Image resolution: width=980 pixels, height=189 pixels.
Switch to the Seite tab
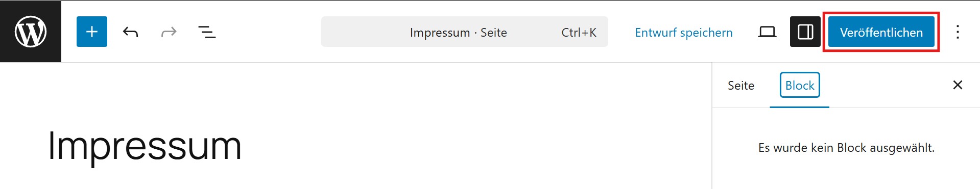(x=741, y=86)
